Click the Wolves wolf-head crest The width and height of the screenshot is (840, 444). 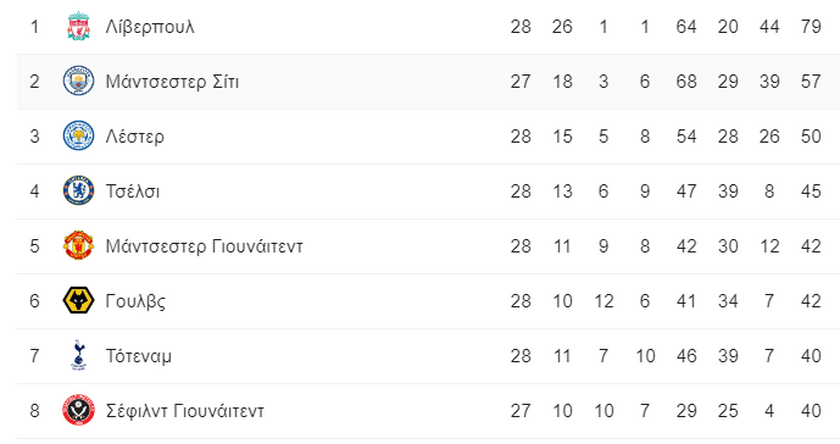click(x=78, y=300)
